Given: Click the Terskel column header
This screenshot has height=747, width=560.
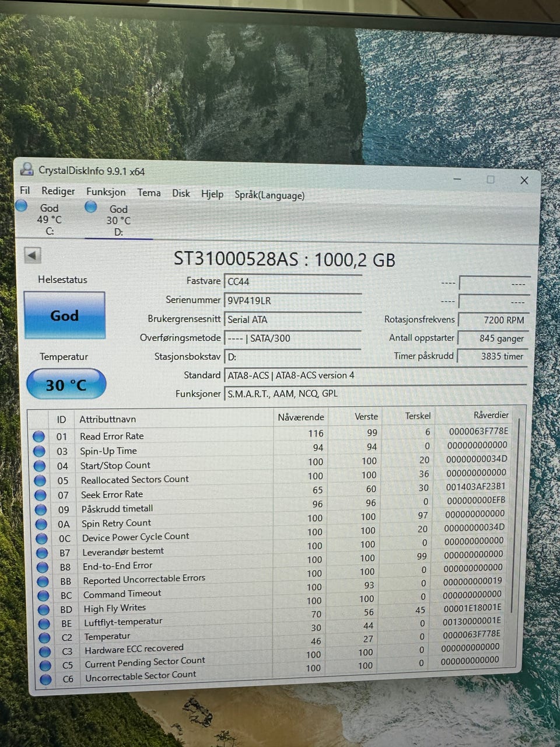Looking at the screenshot, I should [418, 416].
